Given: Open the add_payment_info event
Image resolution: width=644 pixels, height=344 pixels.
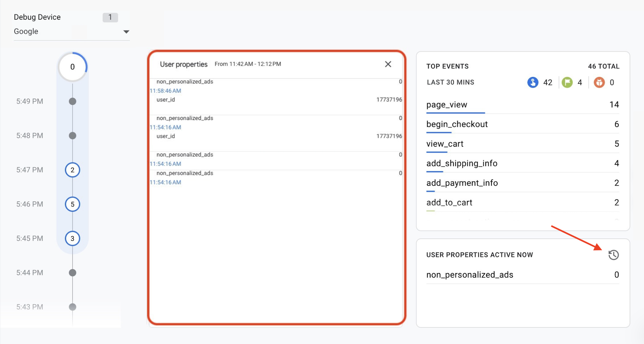Looking at the screenshot, I should pos(462,183).
